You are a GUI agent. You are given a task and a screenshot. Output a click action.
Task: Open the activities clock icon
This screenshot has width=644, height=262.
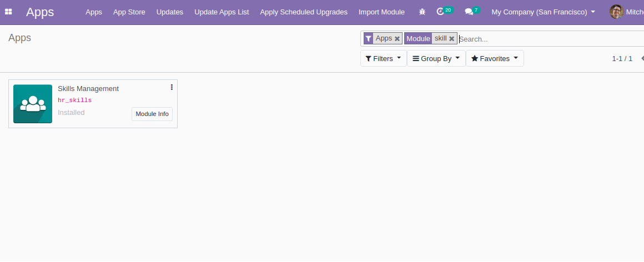click(x=440, y=12)
